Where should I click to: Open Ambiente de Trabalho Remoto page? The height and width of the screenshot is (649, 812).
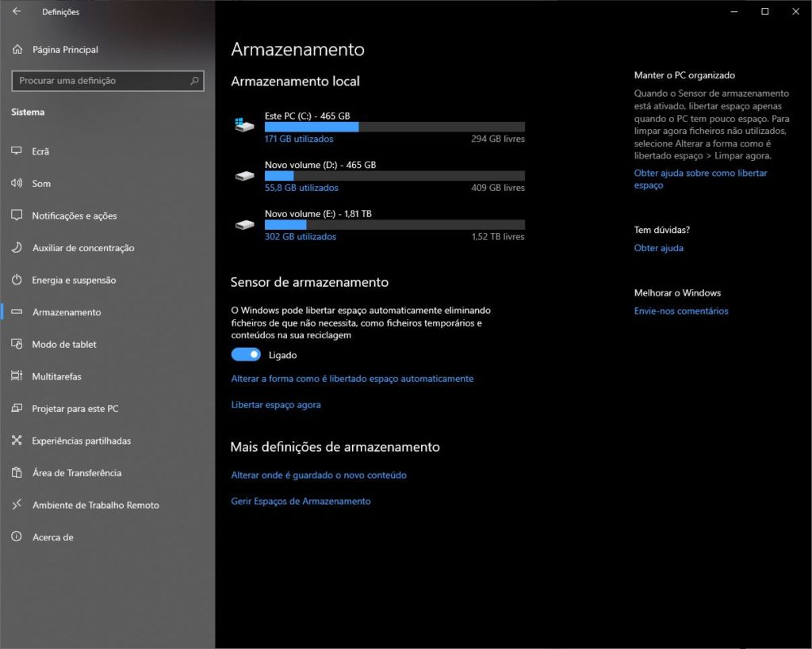[x=108, y=505]
